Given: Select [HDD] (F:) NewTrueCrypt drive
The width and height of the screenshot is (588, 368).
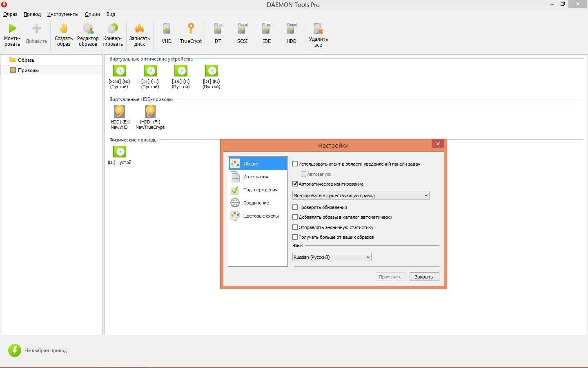Looking at the screenshot, I should (150, 117).
